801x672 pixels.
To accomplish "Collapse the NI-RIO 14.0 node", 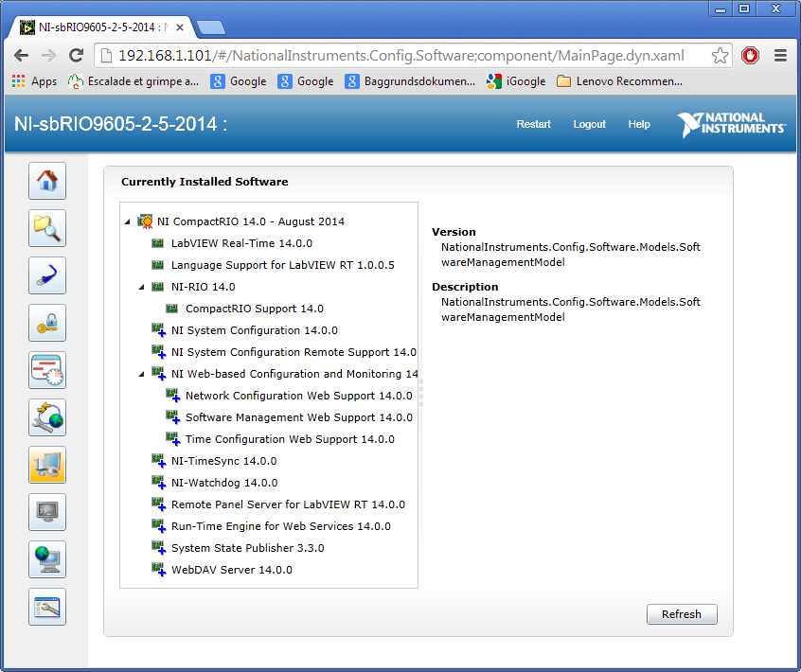I will point(141,287).
